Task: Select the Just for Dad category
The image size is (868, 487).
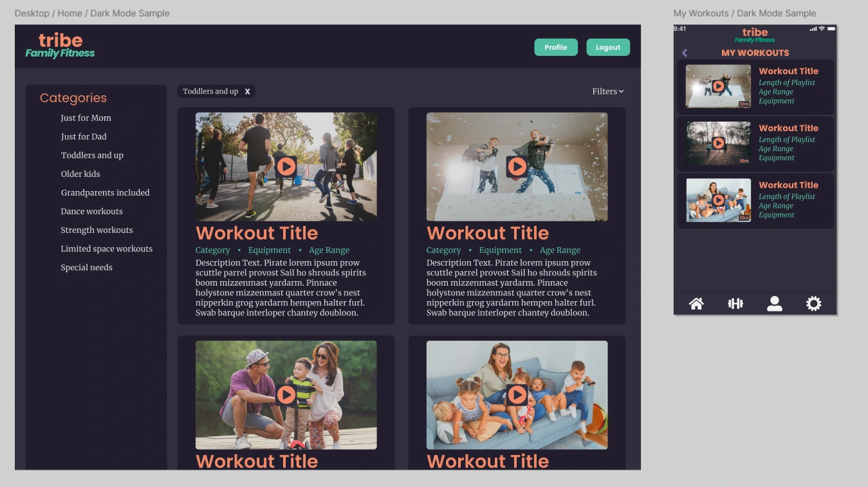Action: click(x=84, y=136)
